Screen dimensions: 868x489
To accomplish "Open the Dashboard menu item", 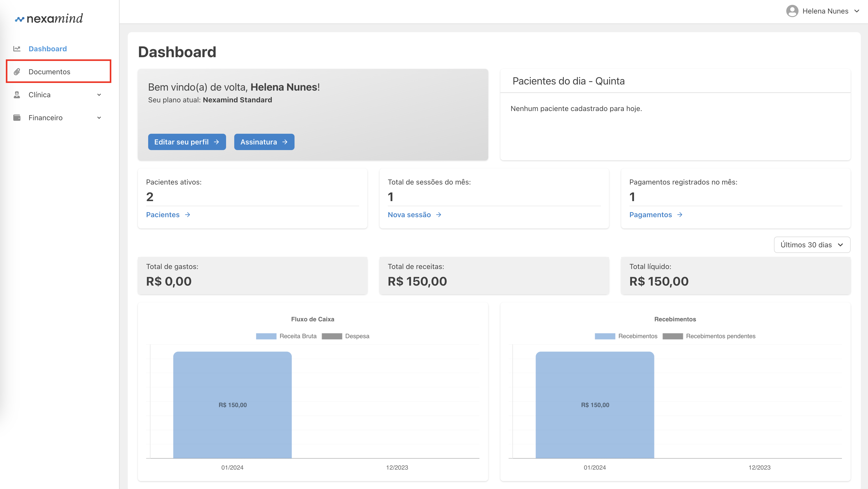I will [x=48, y=49].
